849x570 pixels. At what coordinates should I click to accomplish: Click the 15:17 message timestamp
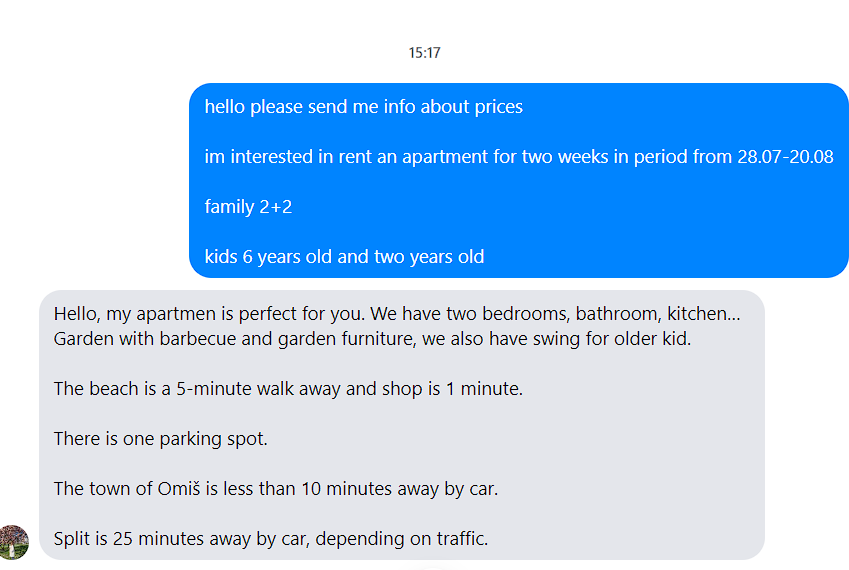(x=424, y=53)
